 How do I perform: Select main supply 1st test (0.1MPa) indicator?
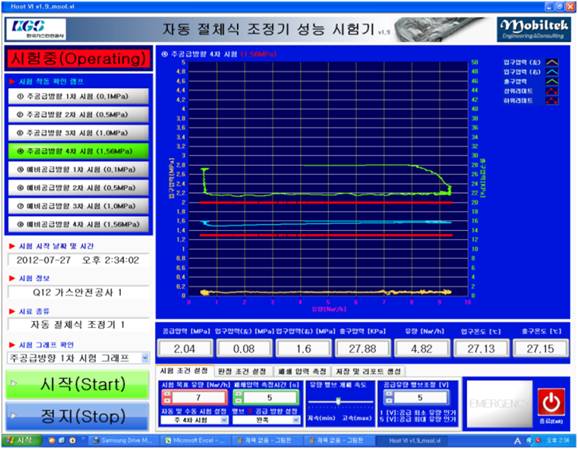click(x=78, y=97)
